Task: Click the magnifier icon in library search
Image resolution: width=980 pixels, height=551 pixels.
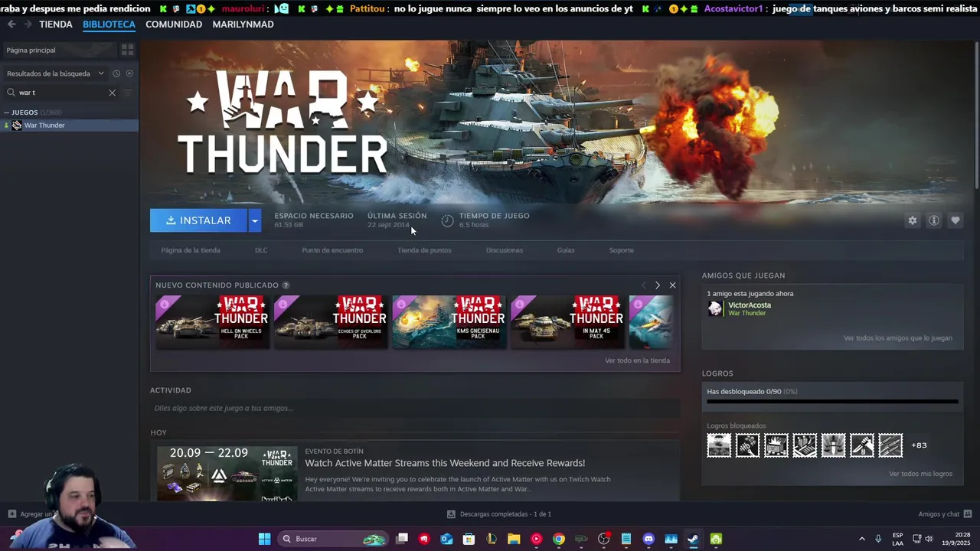Action: (11, 93)
